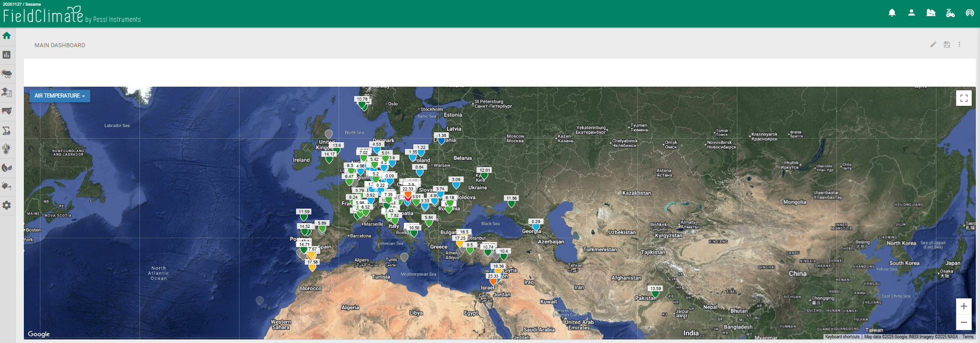Open weather forecast from sidebar
980x343 pixels.
(x=7, y=74)
